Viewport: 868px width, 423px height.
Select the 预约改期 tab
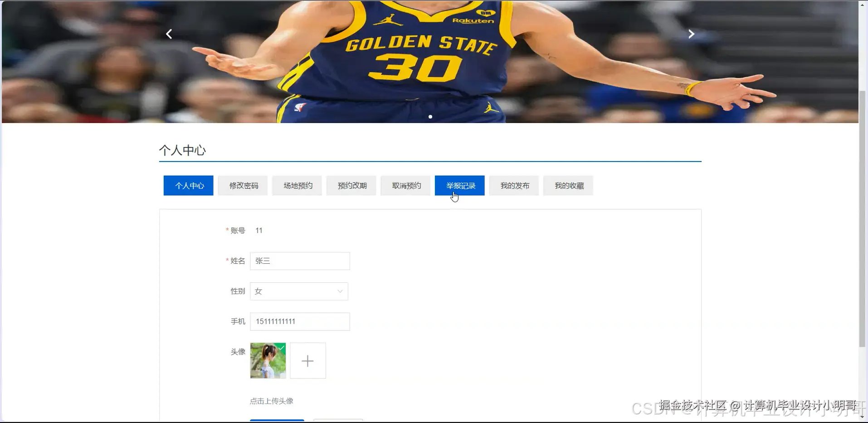351,186
